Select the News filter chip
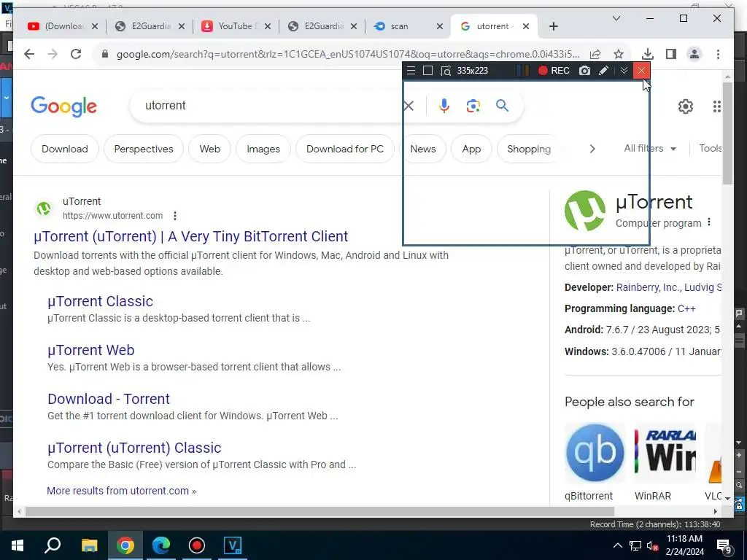This screenshot has height=560, width=747. click(x=423, y=149)
